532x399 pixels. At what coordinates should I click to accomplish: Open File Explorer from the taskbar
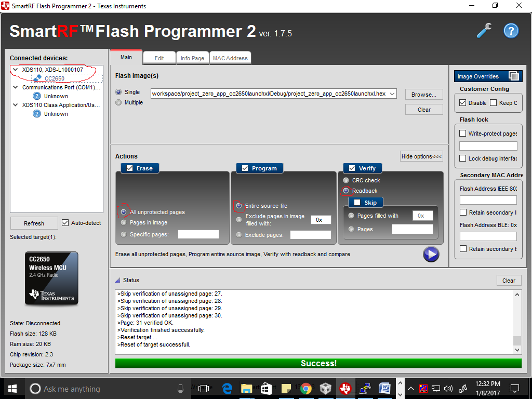(247, 389)
